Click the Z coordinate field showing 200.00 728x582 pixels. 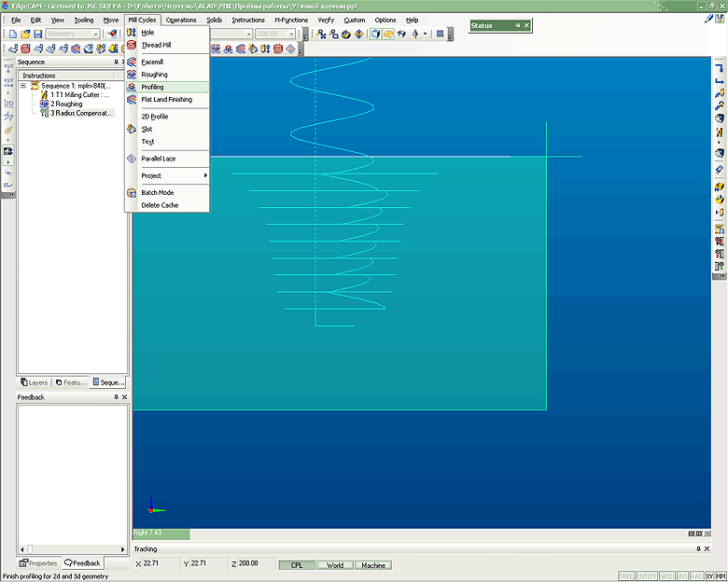click(x=257, y=563)
